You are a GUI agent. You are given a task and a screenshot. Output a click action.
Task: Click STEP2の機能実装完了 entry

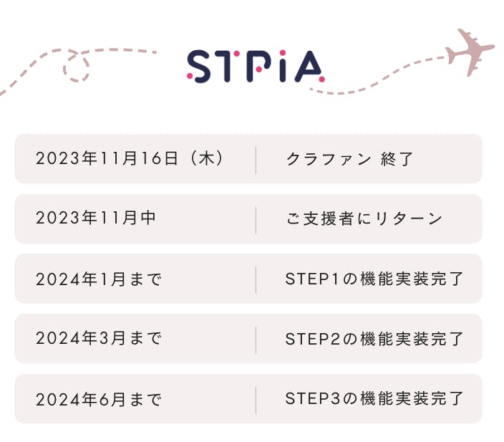point(374,338)
